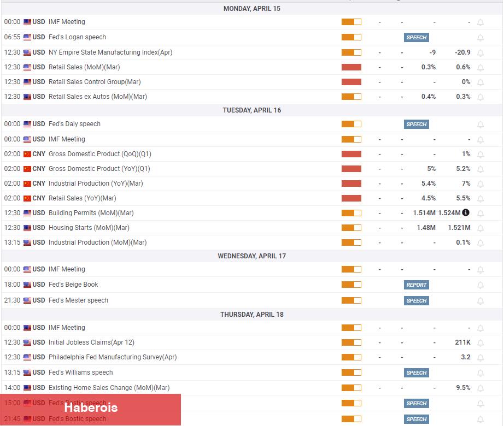Enable alert bell on Retail Sales (MoM)(Mar) row
504x426 pixels.
click(480, 68)
